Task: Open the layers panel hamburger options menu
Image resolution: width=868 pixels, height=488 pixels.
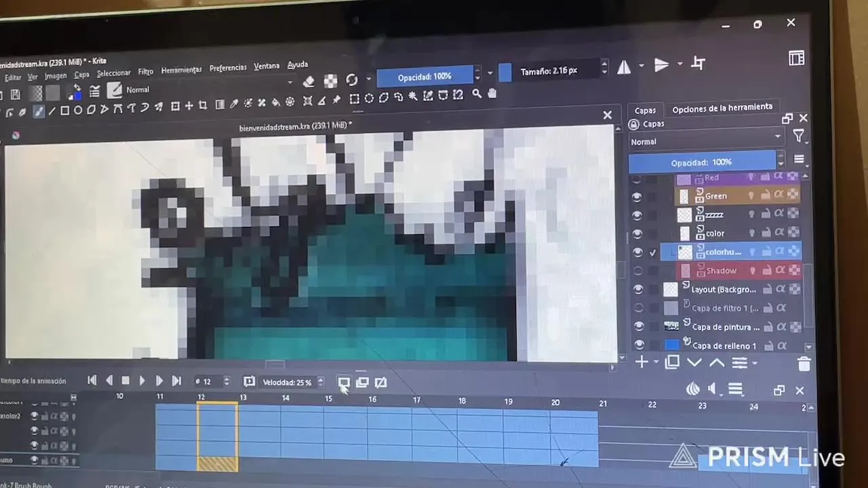Action: point(799,160)
